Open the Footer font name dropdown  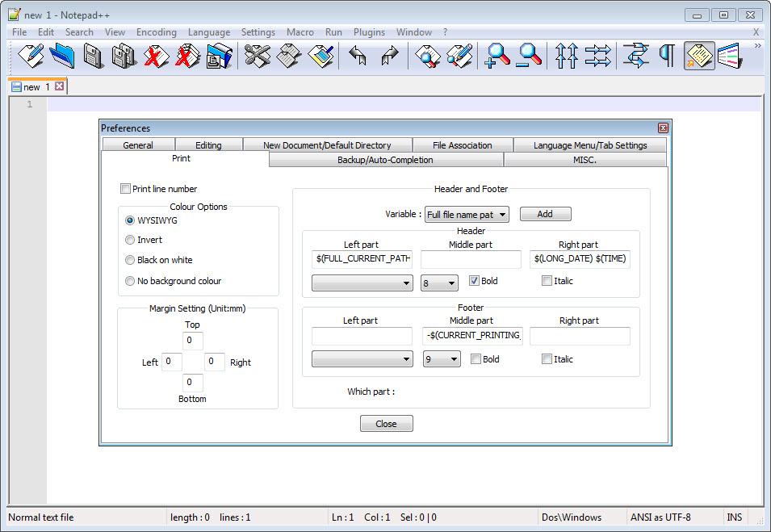click(x=362, y=359)
